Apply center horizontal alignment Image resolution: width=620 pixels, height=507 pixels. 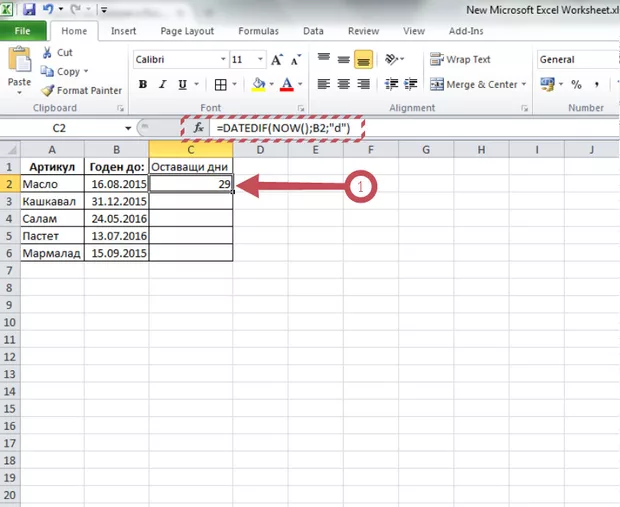[344, 85]
